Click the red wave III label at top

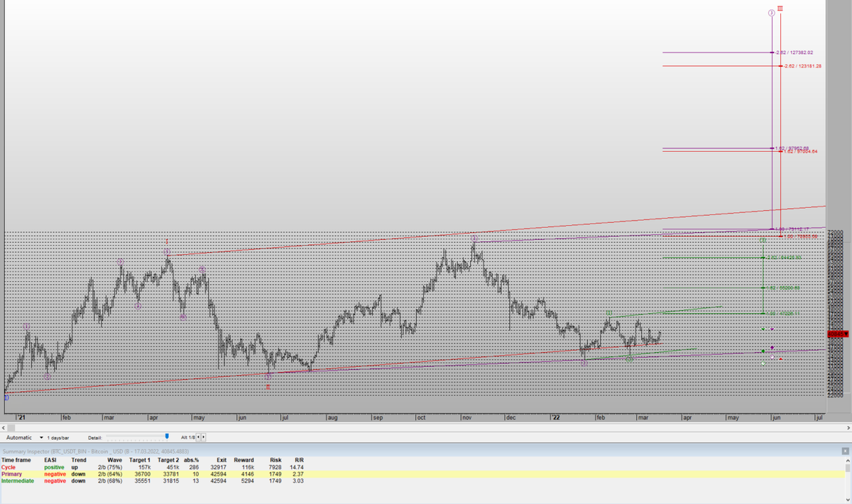click(780, 9)
